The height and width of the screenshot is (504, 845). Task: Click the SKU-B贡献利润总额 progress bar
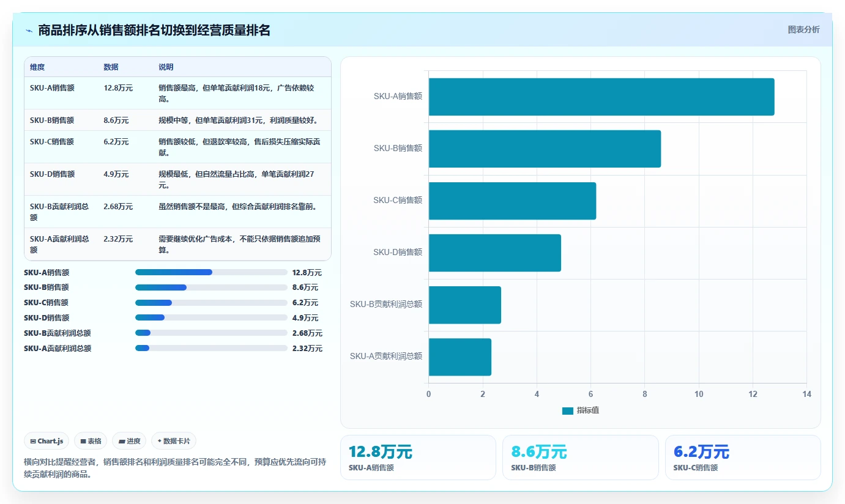click(x=211, y=333)
